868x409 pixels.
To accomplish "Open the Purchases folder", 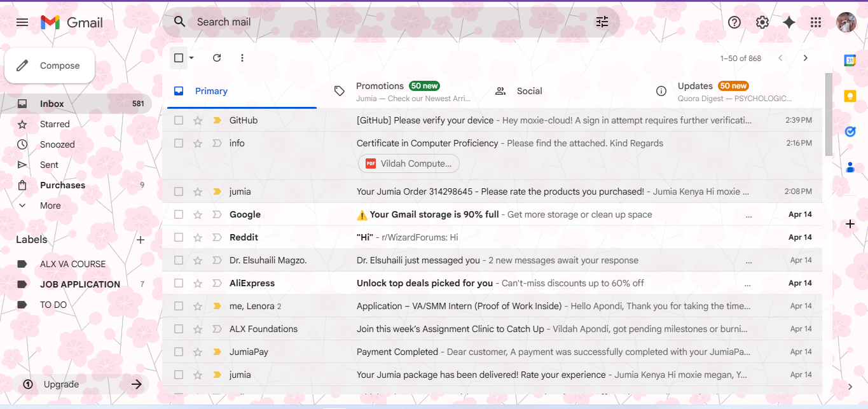I will [76, 185].
